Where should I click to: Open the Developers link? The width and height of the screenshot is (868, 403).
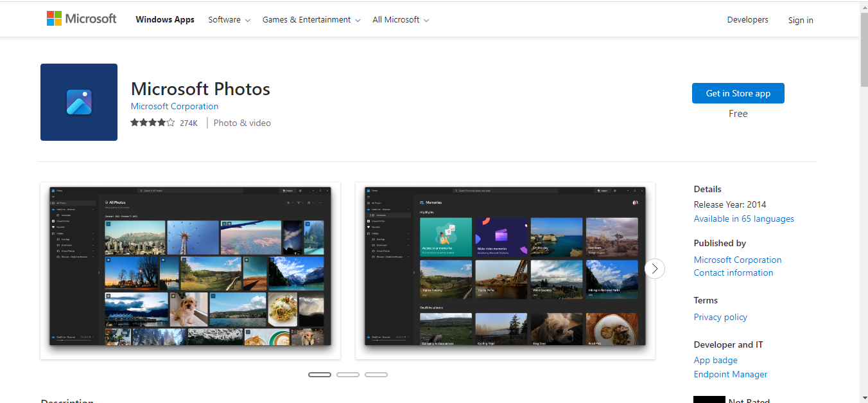(747, 19)
